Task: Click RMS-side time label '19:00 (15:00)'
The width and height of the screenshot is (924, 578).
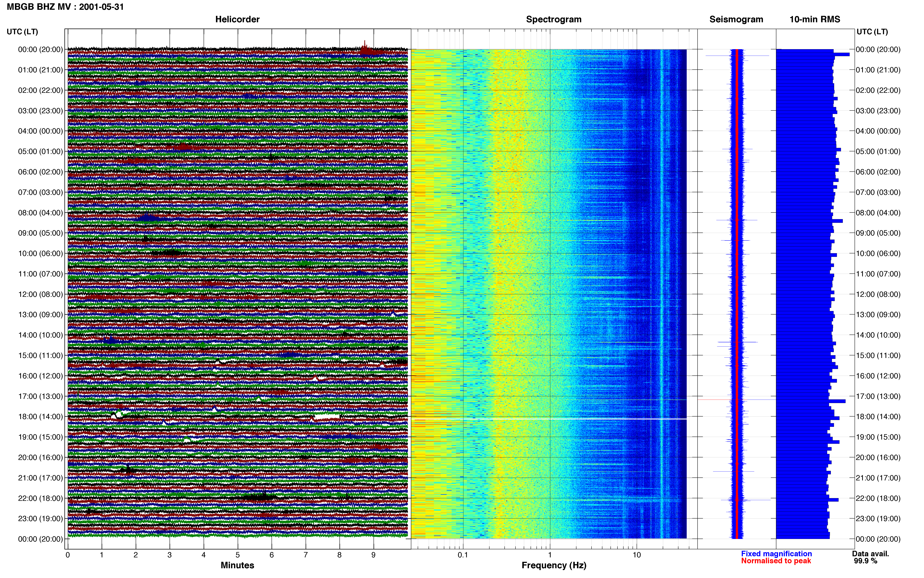Action: pyautogui.click(x=878, y=437)
